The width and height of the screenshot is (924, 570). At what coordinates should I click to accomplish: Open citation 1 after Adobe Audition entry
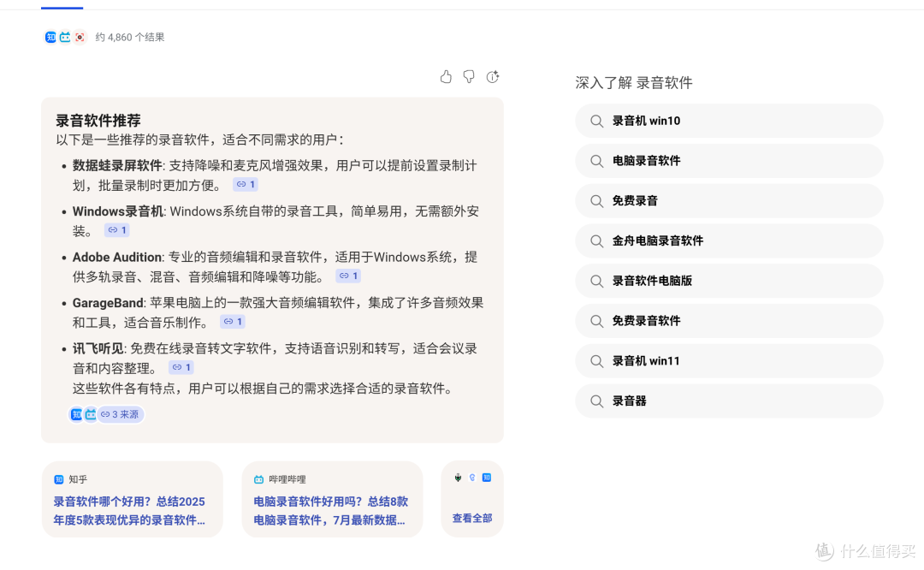point(348,276)
